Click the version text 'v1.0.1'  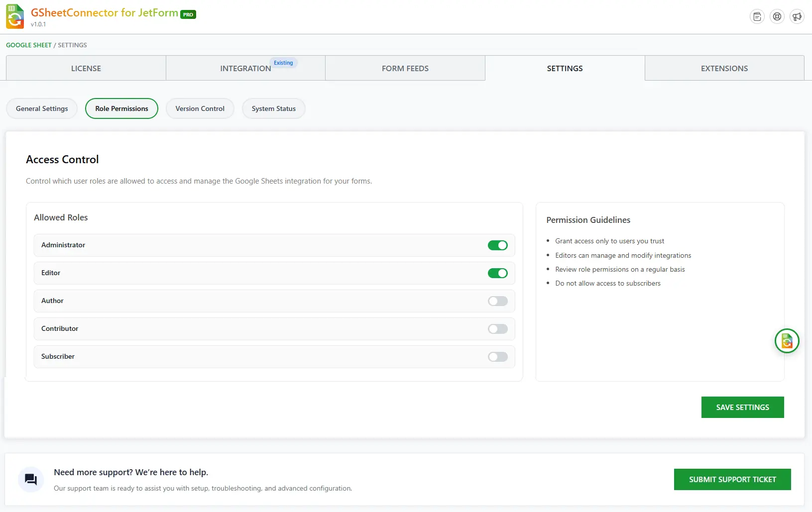click(38, 24)
